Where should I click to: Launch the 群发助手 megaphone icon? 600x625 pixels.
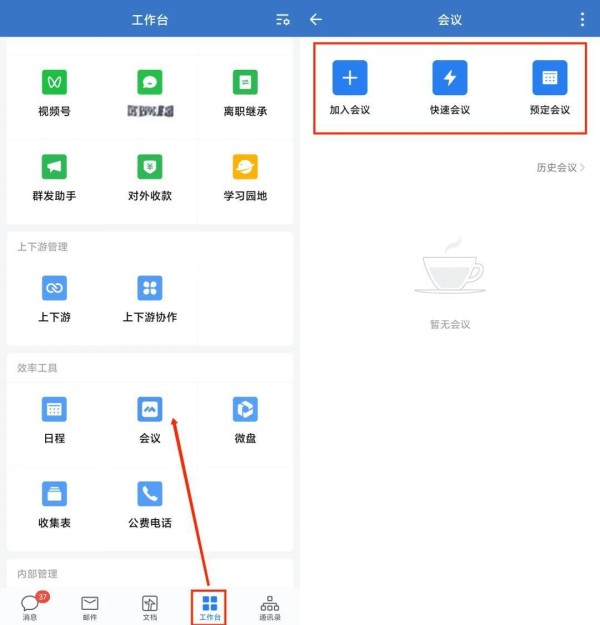[x=54, y=167]
